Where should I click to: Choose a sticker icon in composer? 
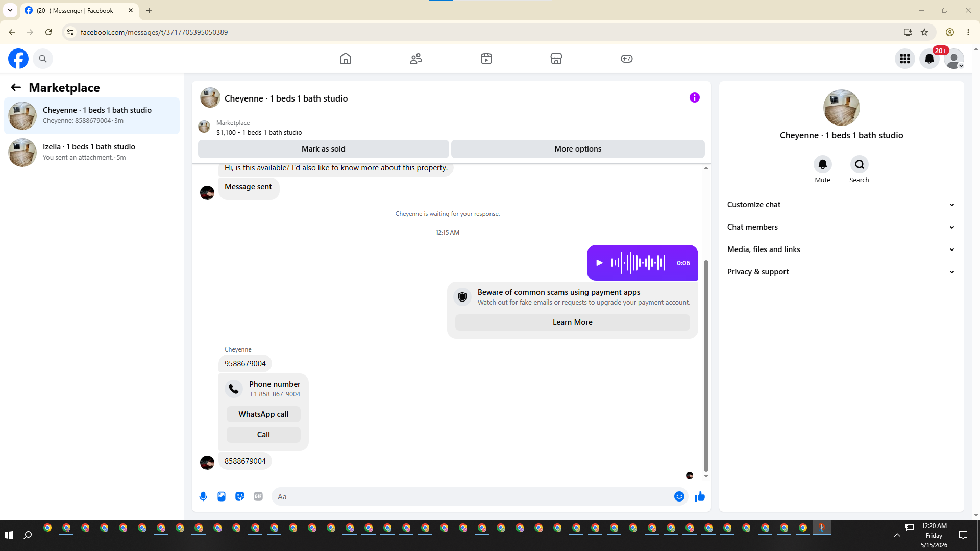tap(240, 496)
